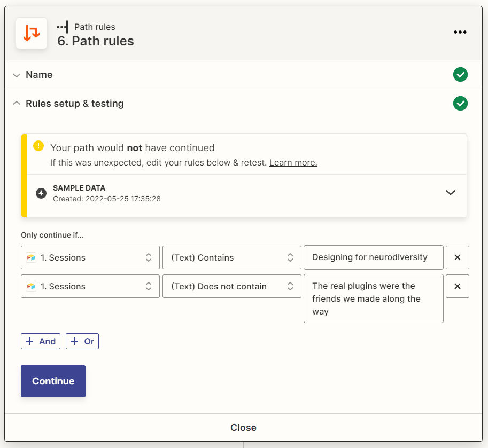Click the green checkmark beside Name
Viewport: 488px width, 448px height.
460,75
